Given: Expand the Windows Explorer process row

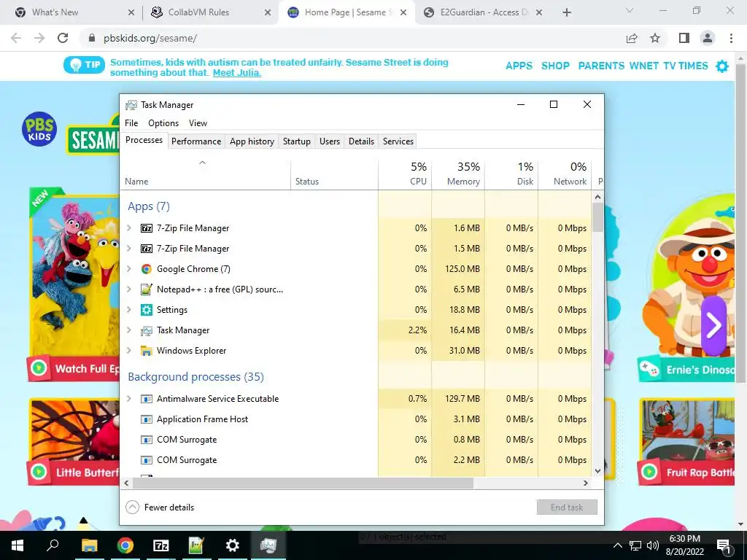Looking at the screenshot, I should point(128,351).
